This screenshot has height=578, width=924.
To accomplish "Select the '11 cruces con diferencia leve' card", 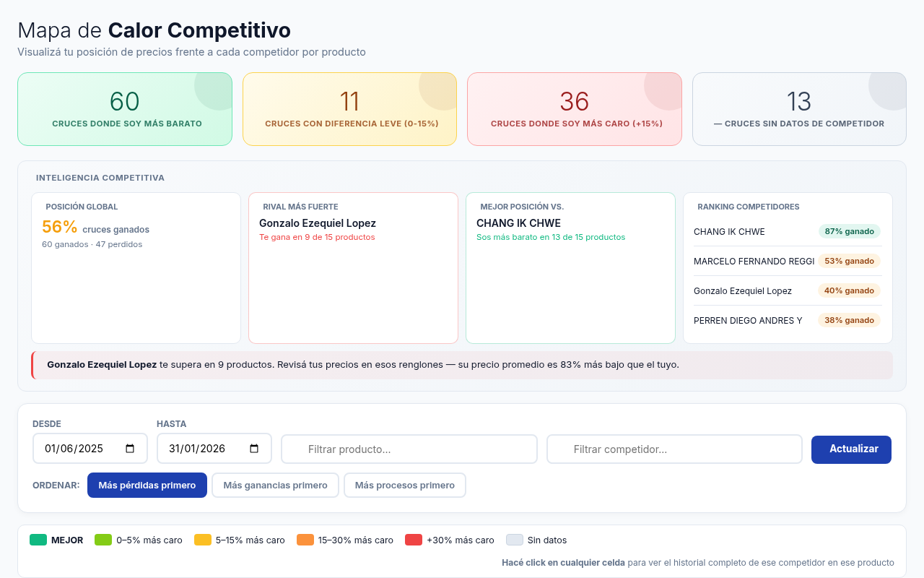I will point(350,109).
